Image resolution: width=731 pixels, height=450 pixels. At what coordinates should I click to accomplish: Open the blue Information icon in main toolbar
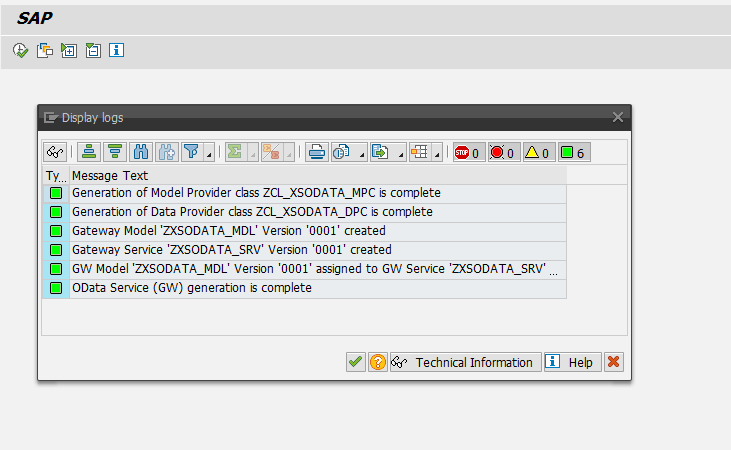[x=116, y=50]
